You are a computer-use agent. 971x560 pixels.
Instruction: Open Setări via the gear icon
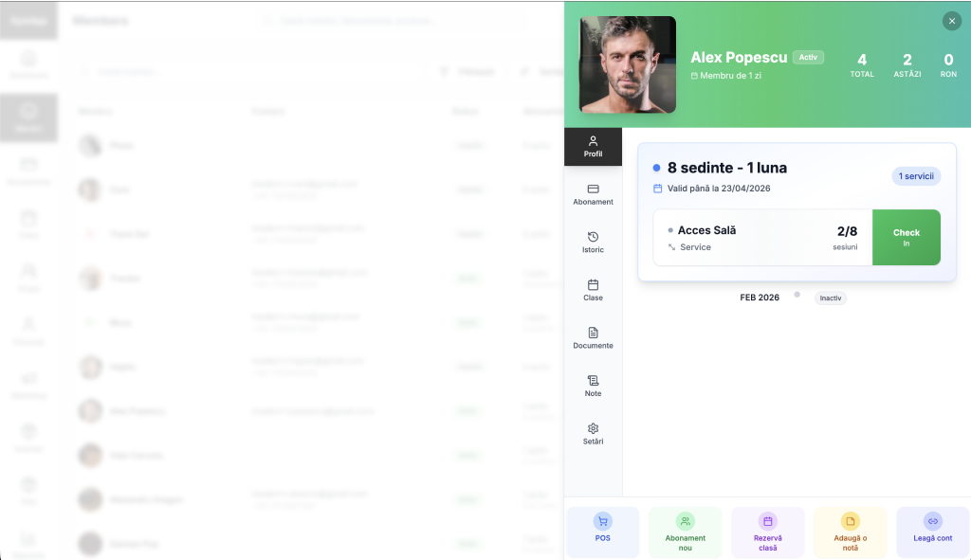tap(593, 428)
